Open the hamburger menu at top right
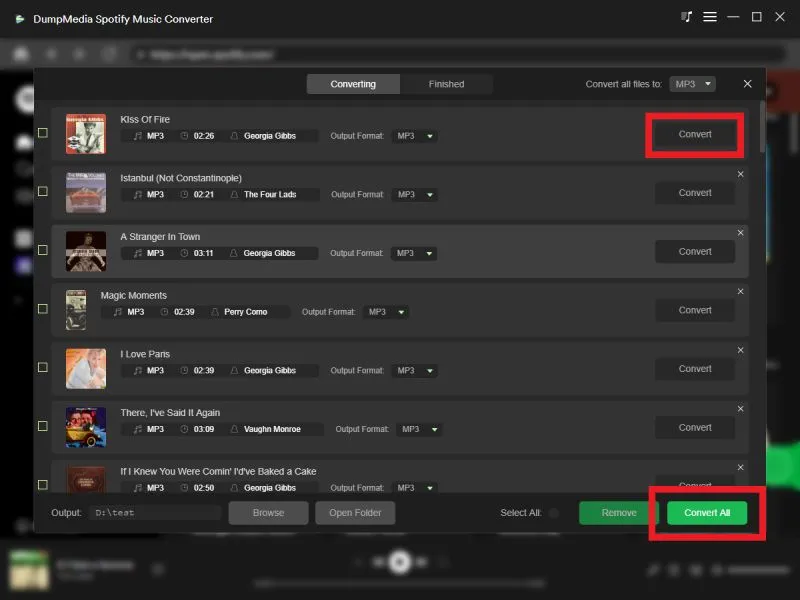Image resolution: width=800 pixels, height=600 pixels. [709, 17]
